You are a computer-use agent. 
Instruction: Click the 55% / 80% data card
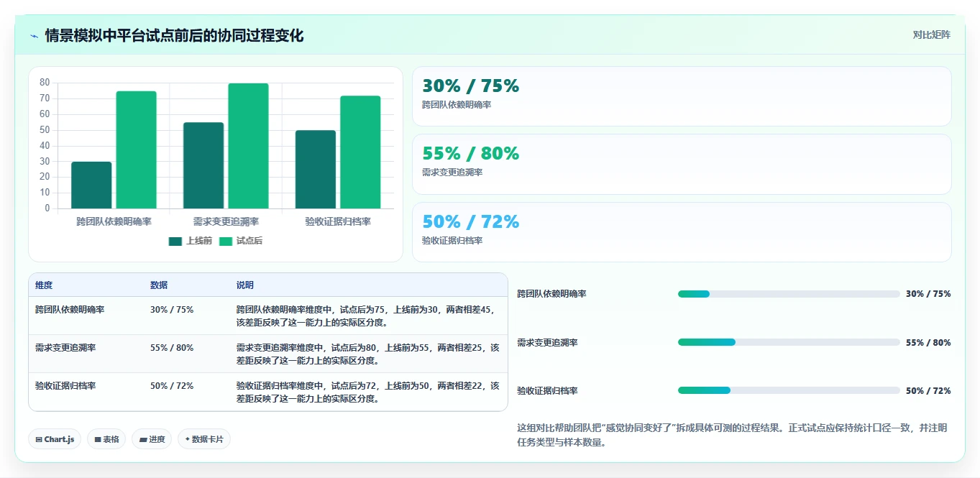pos(682,164)
